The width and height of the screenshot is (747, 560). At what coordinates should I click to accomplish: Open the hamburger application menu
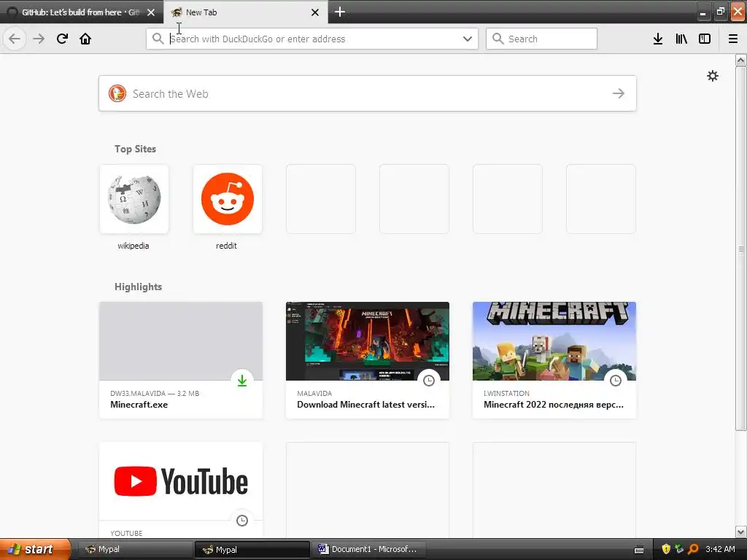[733, 39]
